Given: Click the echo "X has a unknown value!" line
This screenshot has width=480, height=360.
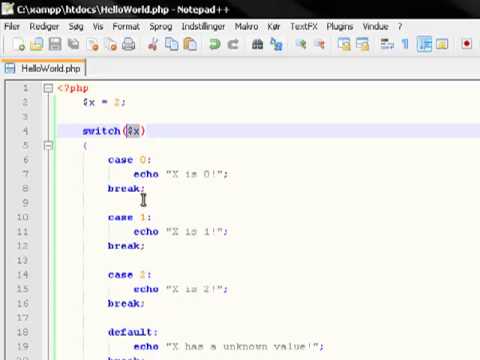Looking at the screenshot, I should tap(229, 347).
